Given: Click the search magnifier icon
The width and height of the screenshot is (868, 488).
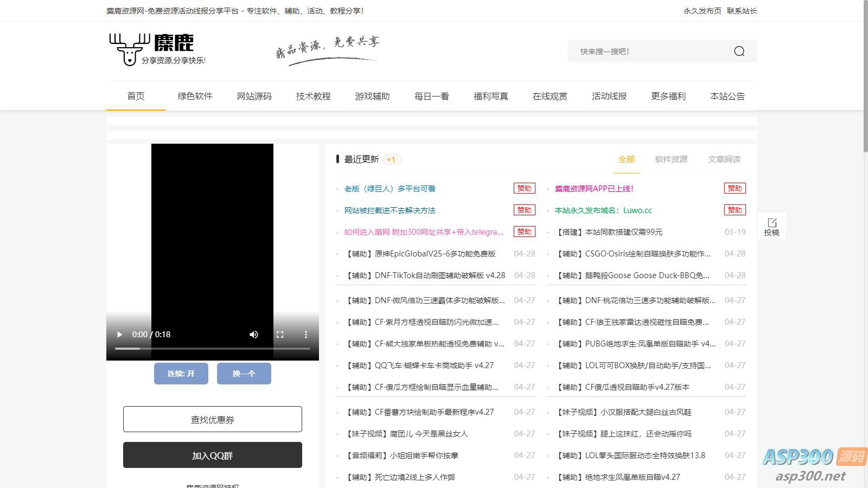Looking at the screenshot, I should coord(739,52).
